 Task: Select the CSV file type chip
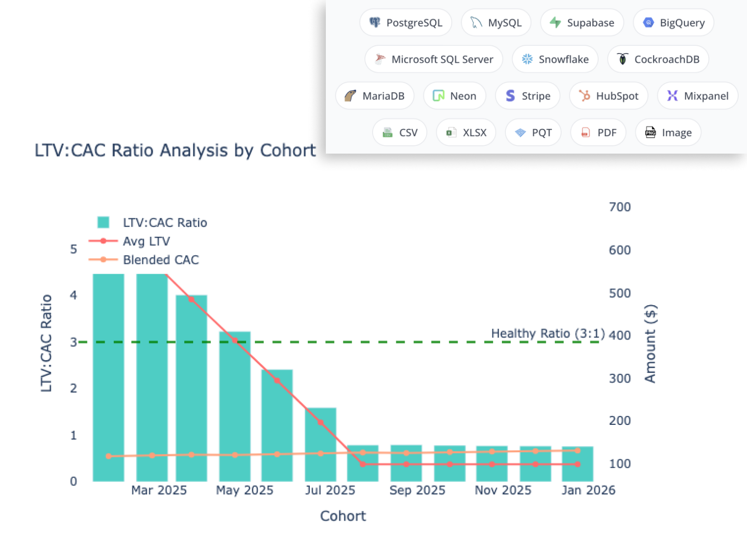399,132
